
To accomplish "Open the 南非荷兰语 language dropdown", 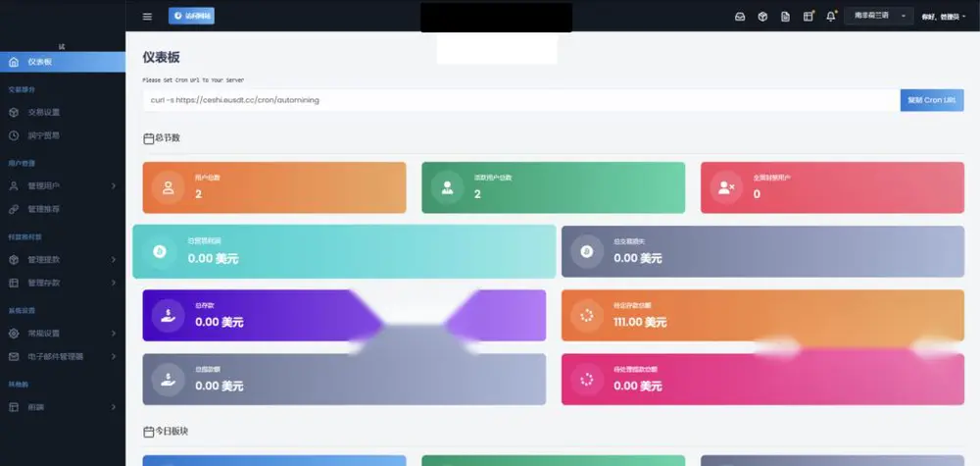I will coord(879,17).
